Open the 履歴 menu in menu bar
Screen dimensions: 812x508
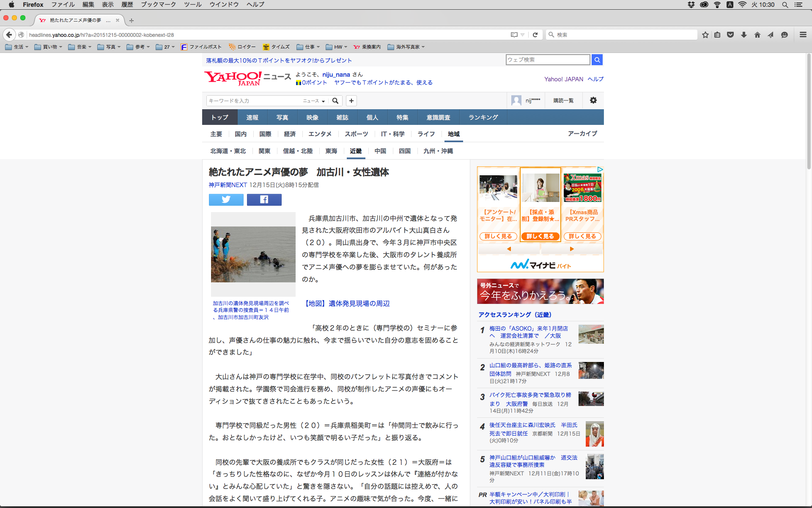point(127,4)
